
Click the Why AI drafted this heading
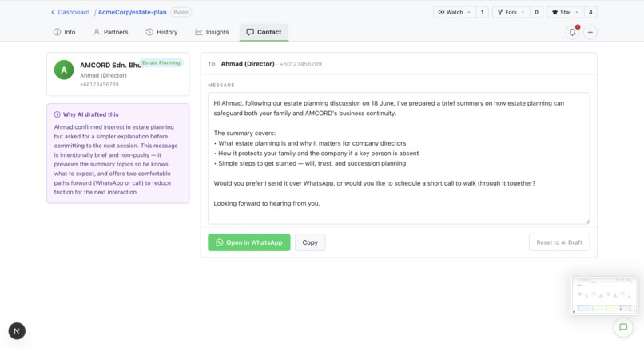coord(91,114)
